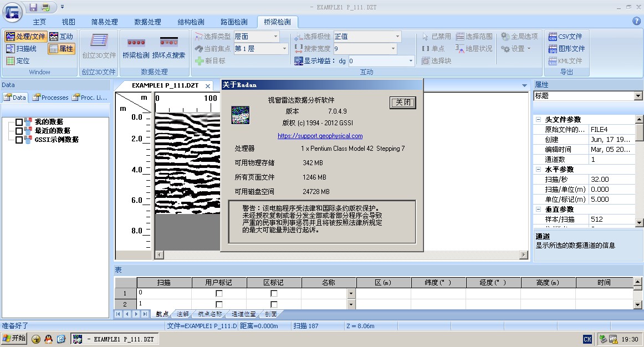
Task: Tick 用户标记 checkbox in row 1
Action: pyautogui.click(x=219, y=293)
